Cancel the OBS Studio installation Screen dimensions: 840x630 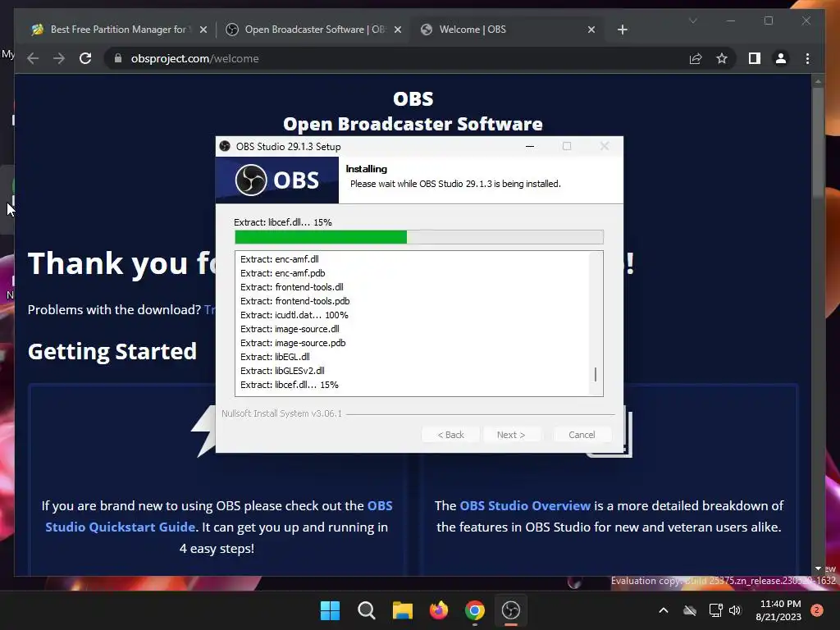click(582, 435)
